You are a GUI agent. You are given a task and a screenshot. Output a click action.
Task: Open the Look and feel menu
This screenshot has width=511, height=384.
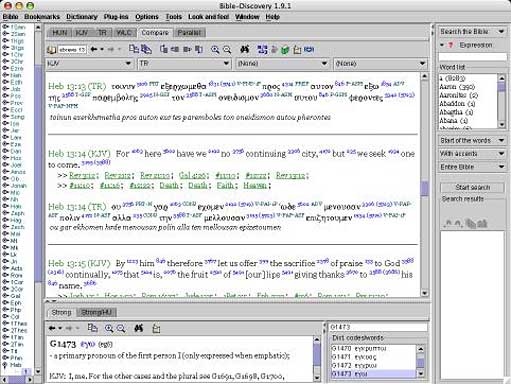(x=209, y=17)
